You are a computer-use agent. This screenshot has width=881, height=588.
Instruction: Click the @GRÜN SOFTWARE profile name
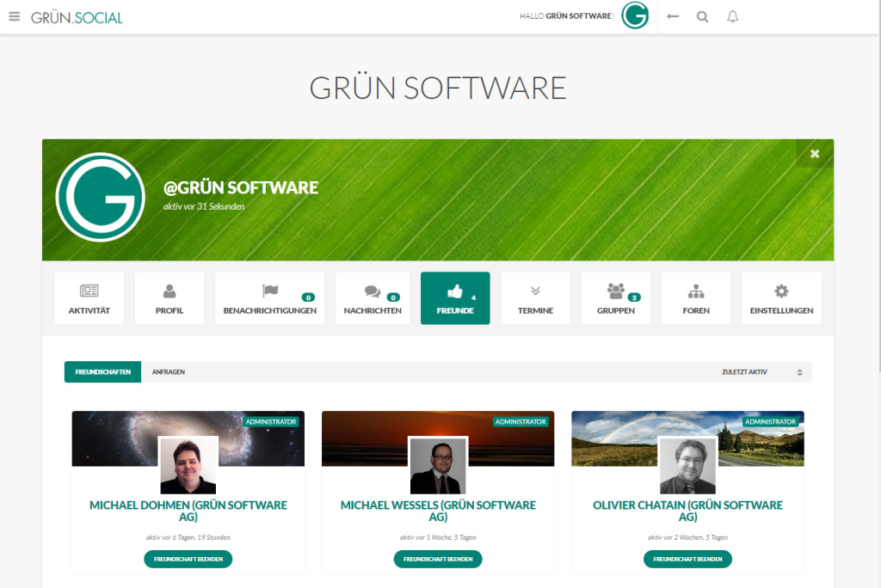(241, 187)
